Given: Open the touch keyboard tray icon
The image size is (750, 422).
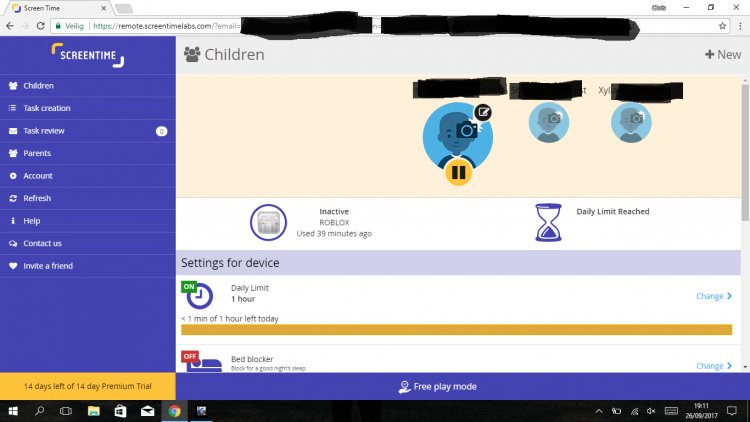Looking at the screenshot, I should (671, 411).
